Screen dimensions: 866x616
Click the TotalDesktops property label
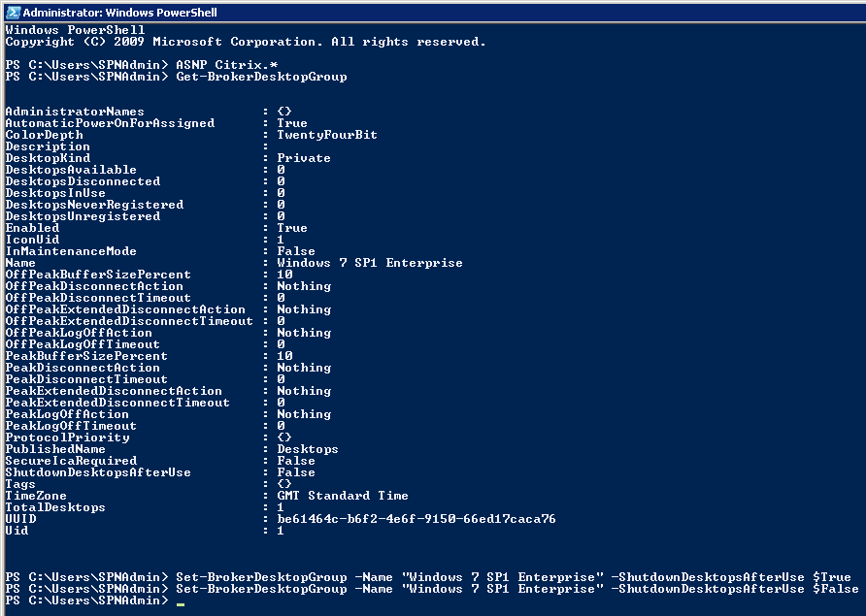(x=55, y=507)
